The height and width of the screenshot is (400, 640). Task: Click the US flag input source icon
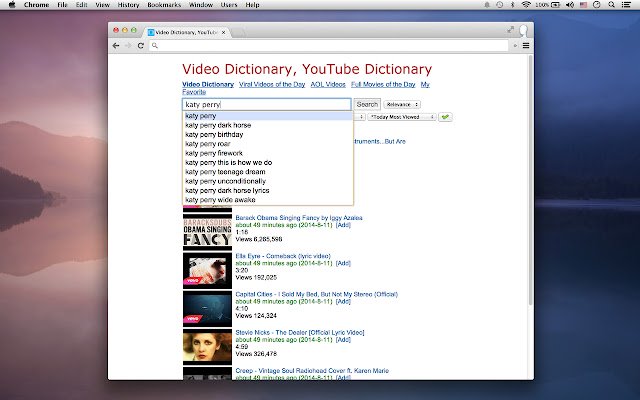pyautogui.click(x=583, y=5)
